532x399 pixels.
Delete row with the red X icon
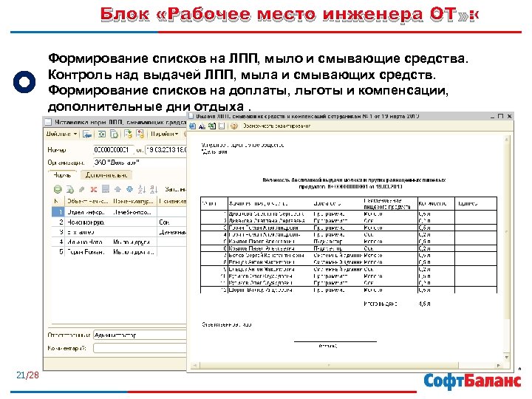(x=94, y=189)
